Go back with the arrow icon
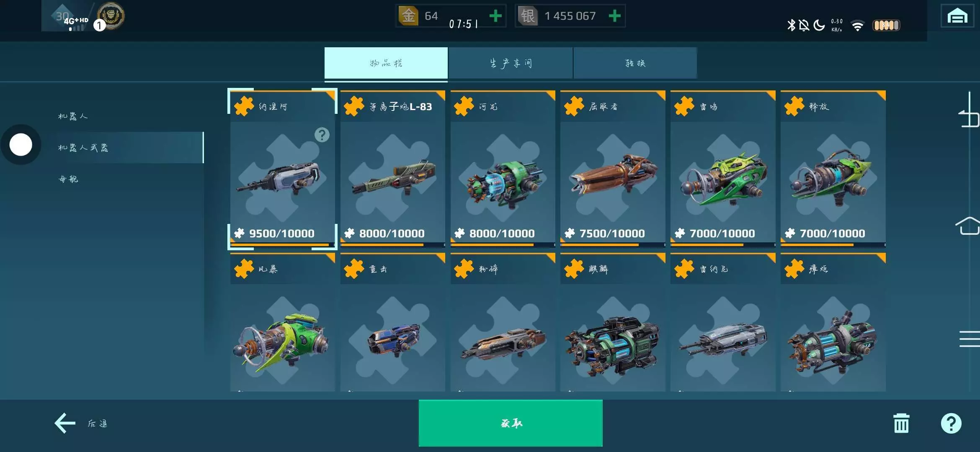 coord(65,423)
